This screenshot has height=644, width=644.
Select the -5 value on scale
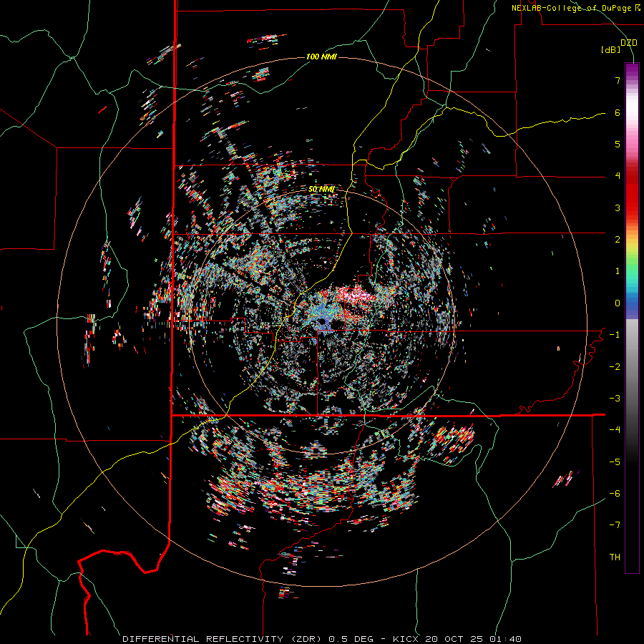615,462
